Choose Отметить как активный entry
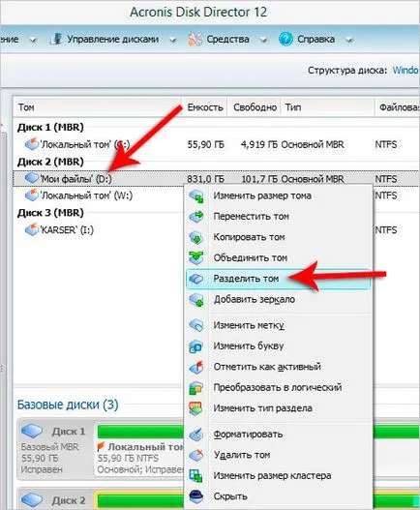 [x=278, y=367]
